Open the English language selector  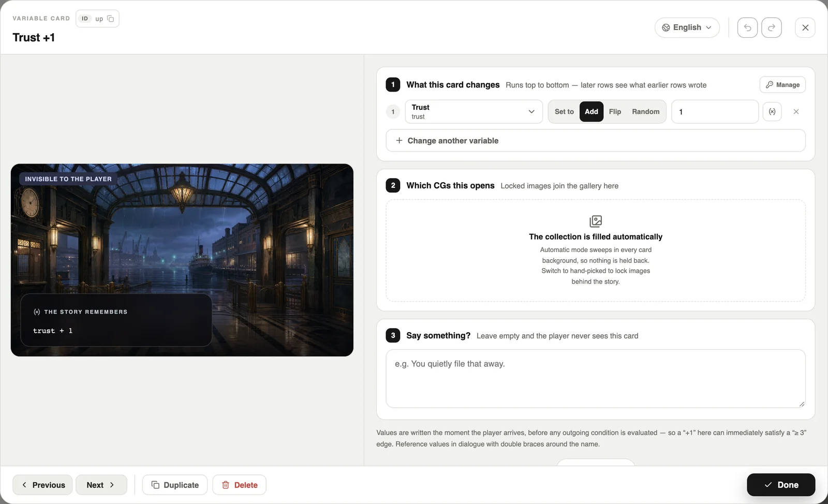click(687, 27)
